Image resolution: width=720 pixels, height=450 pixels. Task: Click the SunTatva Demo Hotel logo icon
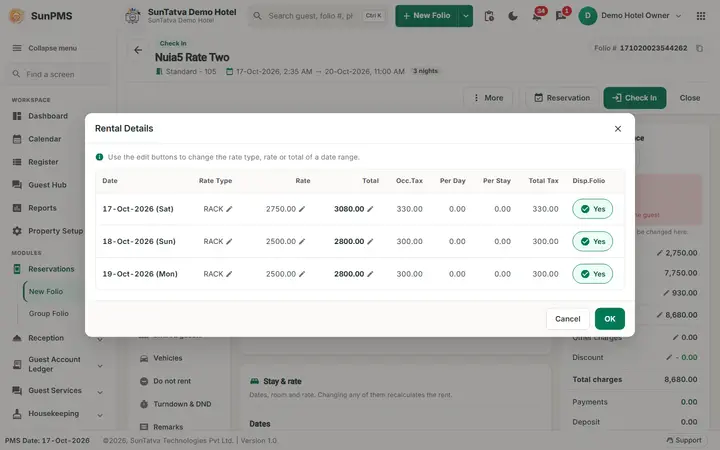133,16
